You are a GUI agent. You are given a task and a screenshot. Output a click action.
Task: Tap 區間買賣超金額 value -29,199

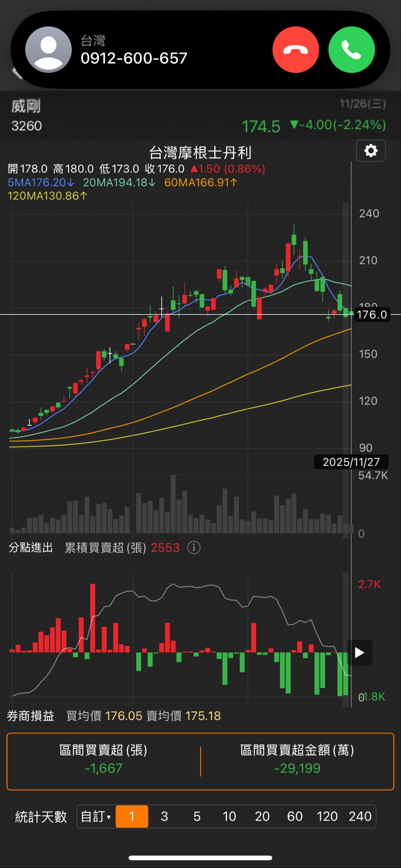click(x=297, y=768)
